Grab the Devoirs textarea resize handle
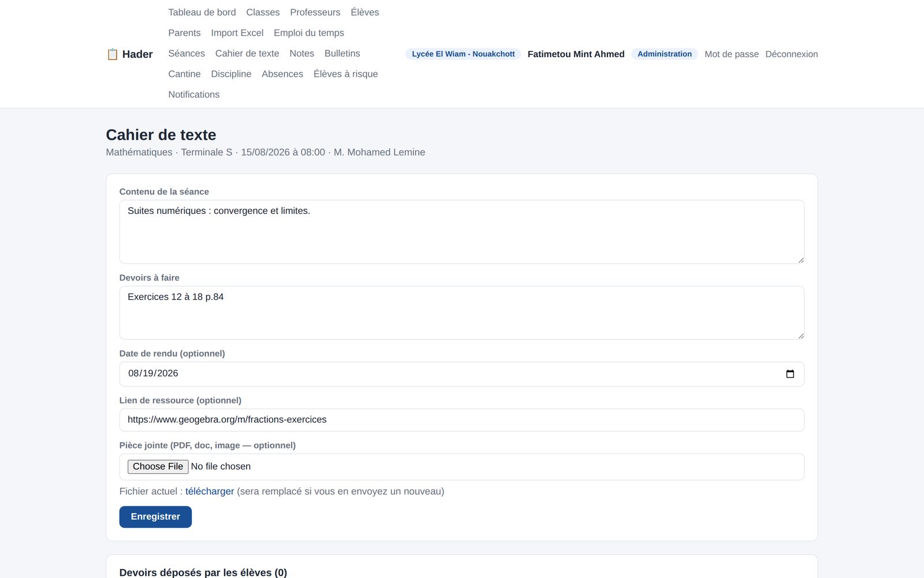Screen dimensions: 924x578 [x=800, y=336]
